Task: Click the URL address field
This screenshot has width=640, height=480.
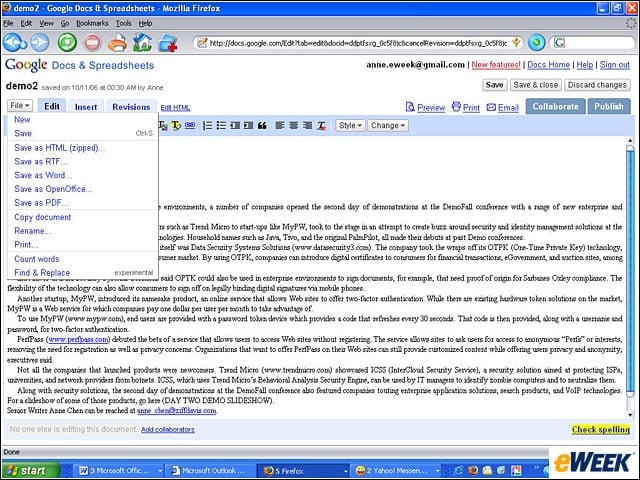Action: (358, 43)
